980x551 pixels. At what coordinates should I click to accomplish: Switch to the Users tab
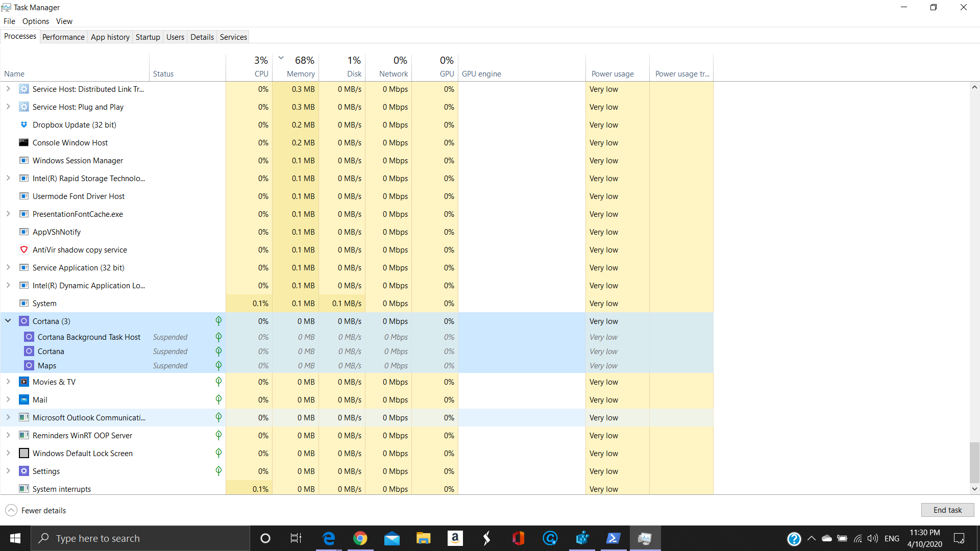[175, 37]
